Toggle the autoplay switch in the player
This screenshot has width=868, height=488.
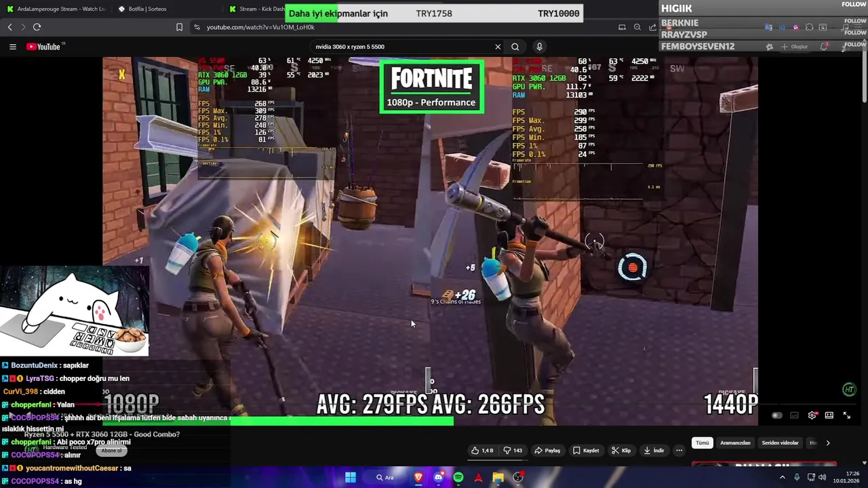776,415
